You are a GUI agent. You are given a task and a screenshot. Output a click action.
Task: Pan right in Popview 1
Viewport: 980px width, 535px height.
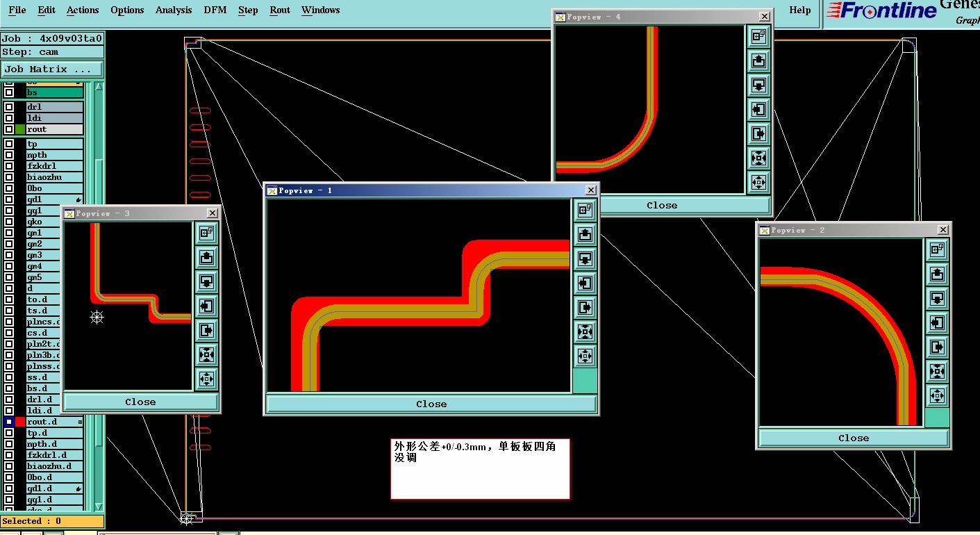tap(585, 308)
